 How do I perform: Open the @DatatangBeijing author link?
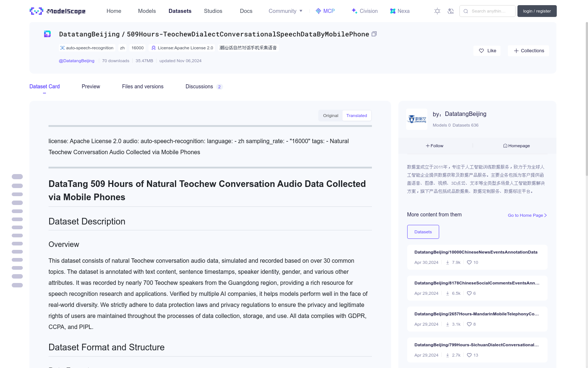pyautogui.click(x=76, y=61)
